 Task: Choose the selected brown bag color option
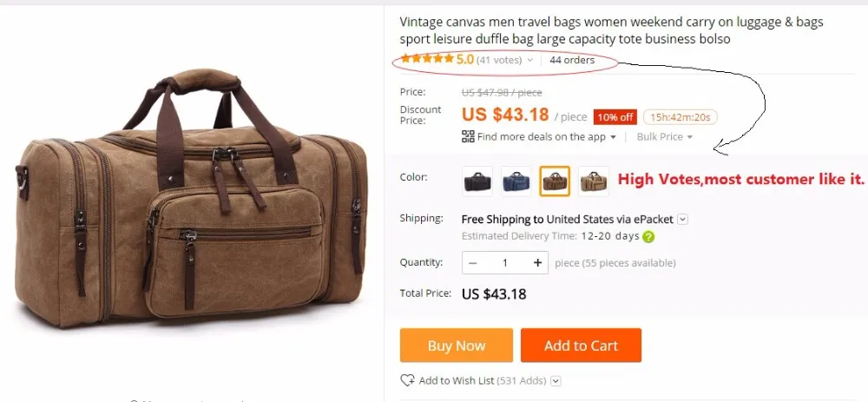[x=555, y=181]
